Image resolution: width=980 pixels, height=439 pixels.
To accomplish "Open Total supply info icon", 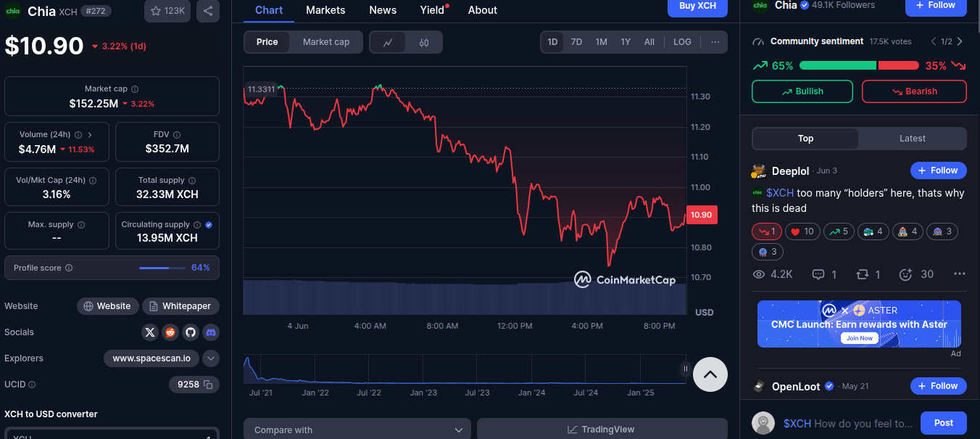I will click(192, 181).
